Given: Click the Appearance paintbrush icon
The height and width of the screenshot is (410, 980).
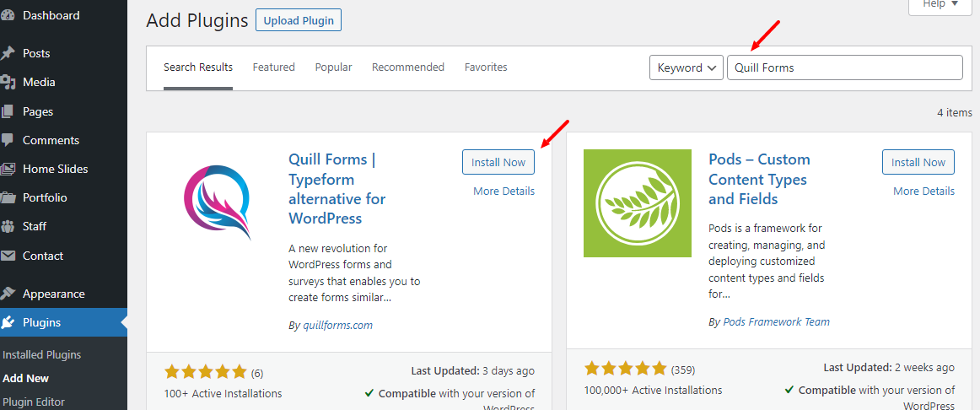Looking at the screenshot, I should pyautogui.click(x=8, y=294).
